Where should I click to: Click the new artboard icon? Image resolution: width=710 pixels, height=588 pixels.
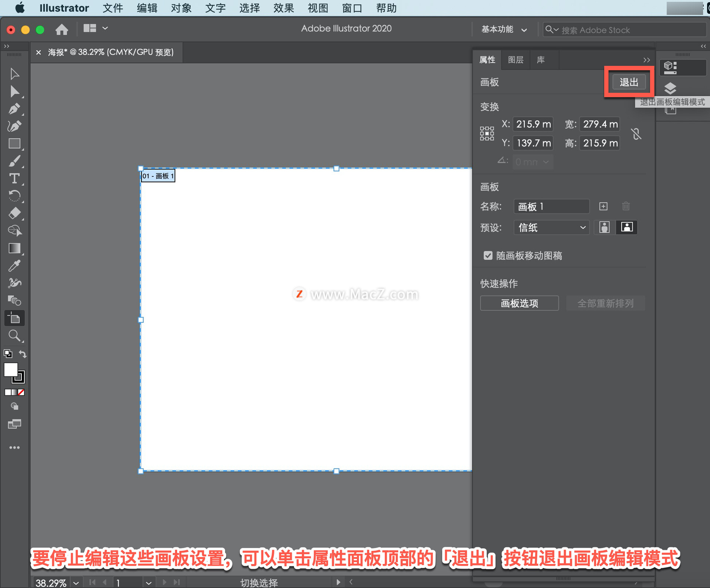[603, 206]
